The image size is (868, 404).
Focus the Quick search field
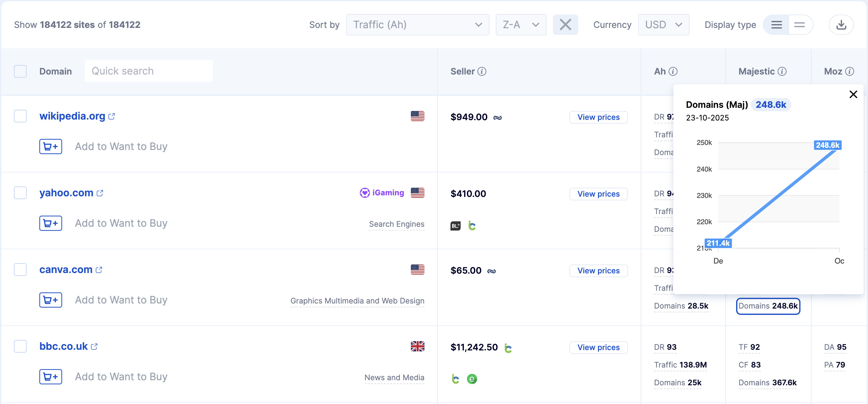148,71
